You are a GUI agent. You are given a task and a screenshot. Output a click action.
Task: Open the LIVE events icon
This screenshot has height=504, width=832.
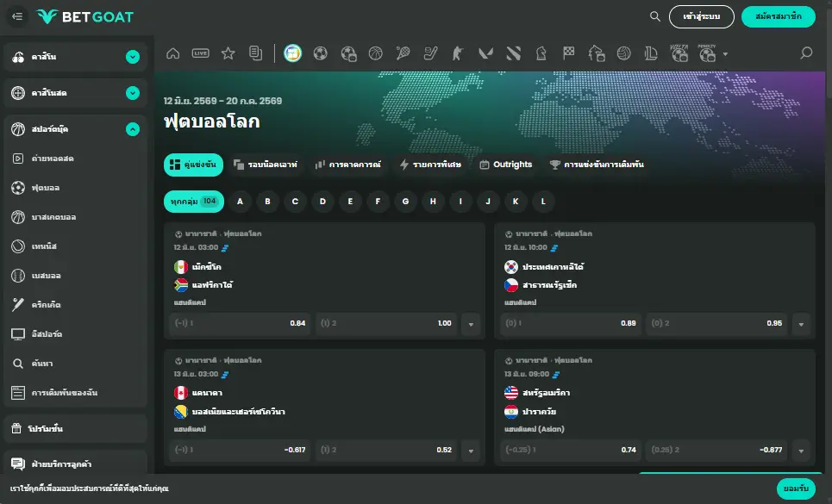[x=201, y=53]
